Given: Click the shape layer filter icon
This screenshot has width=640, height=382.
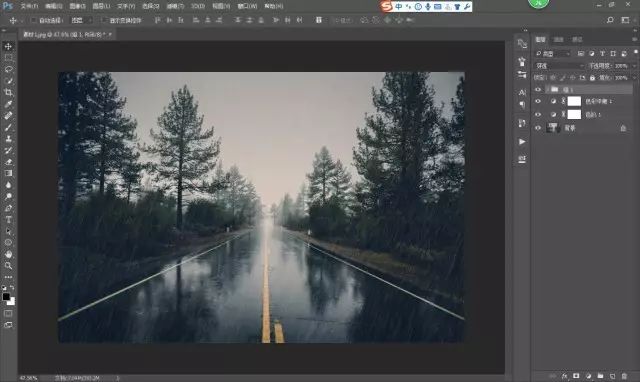Looking at the screenshot, I should point(613,53).
